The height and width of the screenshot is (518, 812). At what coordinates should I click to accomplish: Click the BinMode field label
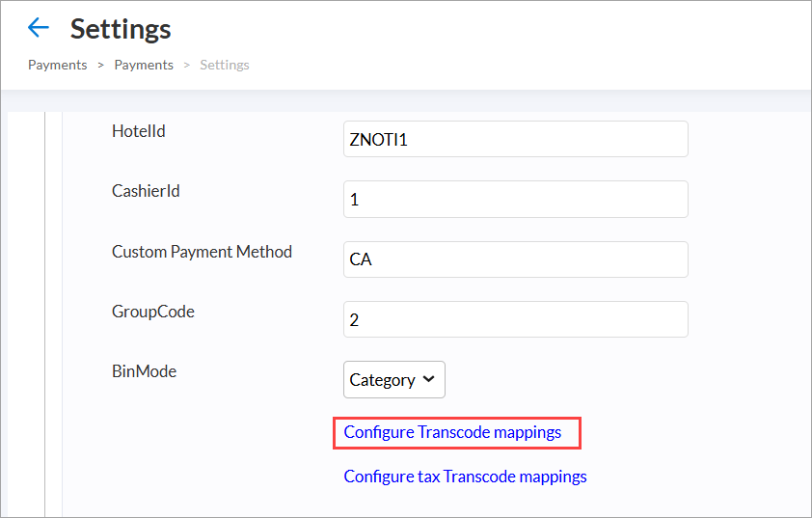pyautogui.click(x=144, y=371)
